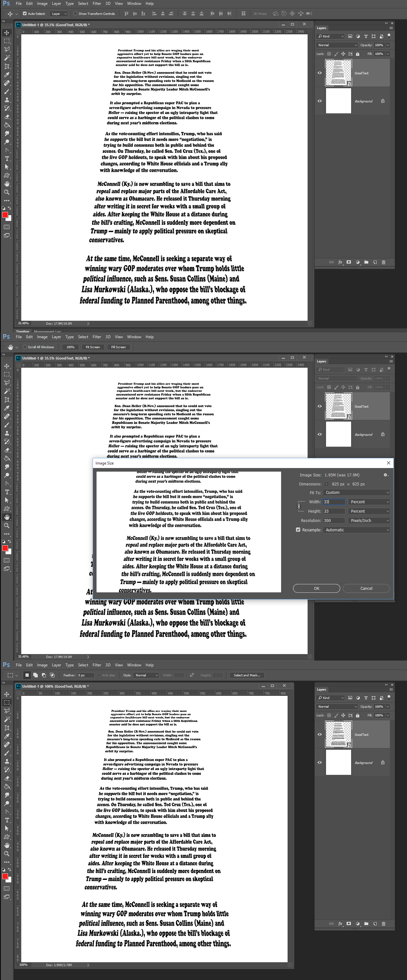Viewport: 407px width, 980px height.
Task: Open the Resolution Pixels/Inch dropdown
Action: pyautogui.click(x=369, y=520)
